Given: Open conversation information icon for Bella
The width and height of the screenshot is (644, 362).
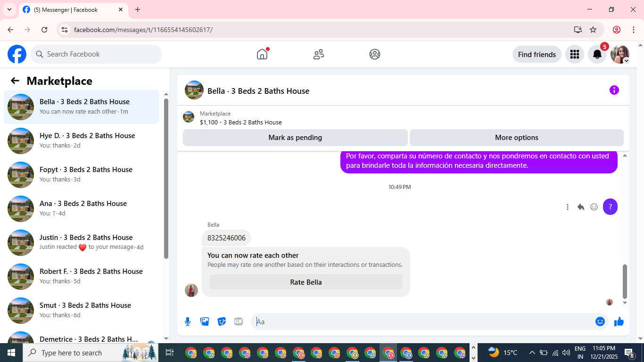Looking at the screenshot, I should tap(614, 90).
